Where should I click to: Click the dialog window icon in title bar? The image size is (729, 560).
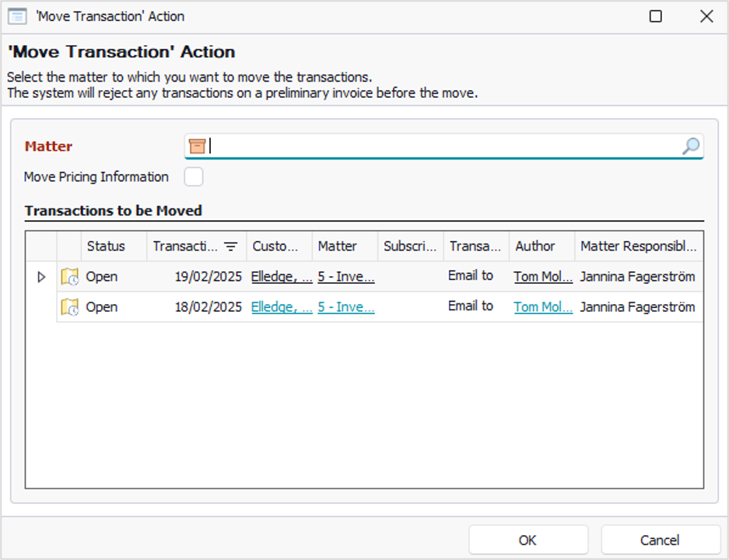click(17, 16)
